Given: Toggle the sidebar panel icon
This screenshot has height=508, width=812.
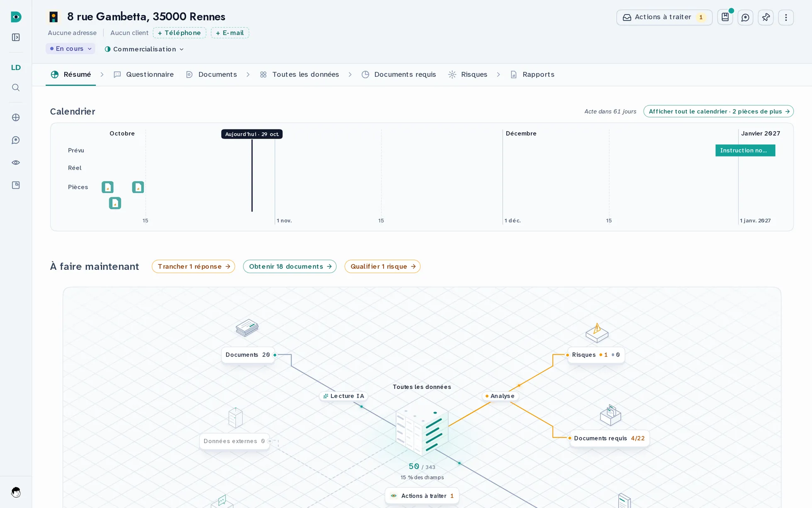Looking at the screenshot, I should pos(16,37).
